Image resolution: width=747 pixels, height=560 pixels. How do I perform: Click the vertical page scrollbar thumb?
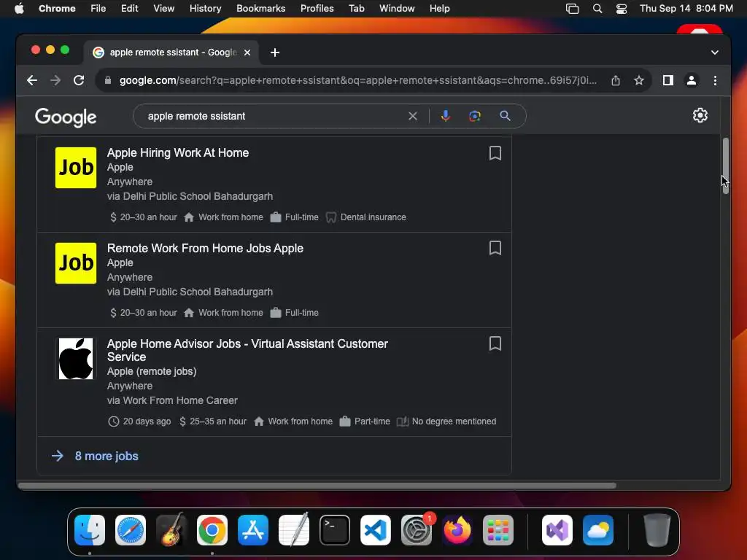(x=726, y=166)
